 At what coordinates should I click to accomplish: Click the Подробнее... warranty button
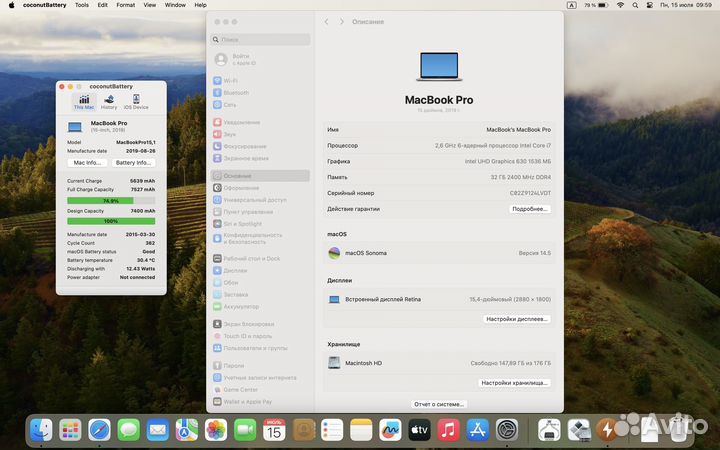click(x=530, y=209)
